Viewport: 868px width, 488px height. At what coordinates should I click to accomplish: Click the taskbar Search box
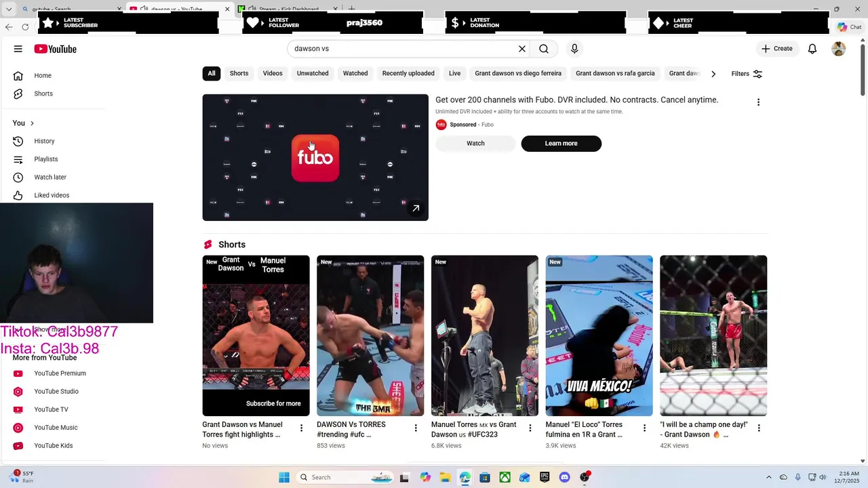344,477
